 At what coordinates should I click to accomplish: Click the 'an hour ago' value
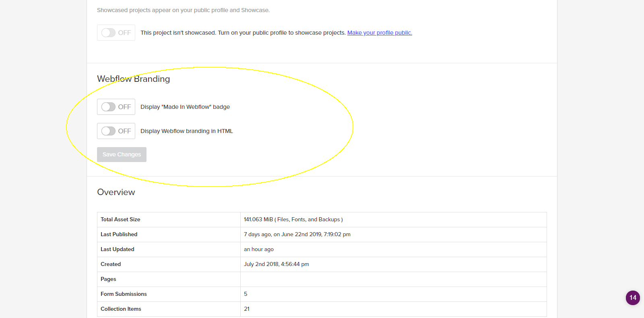[259, 249]
